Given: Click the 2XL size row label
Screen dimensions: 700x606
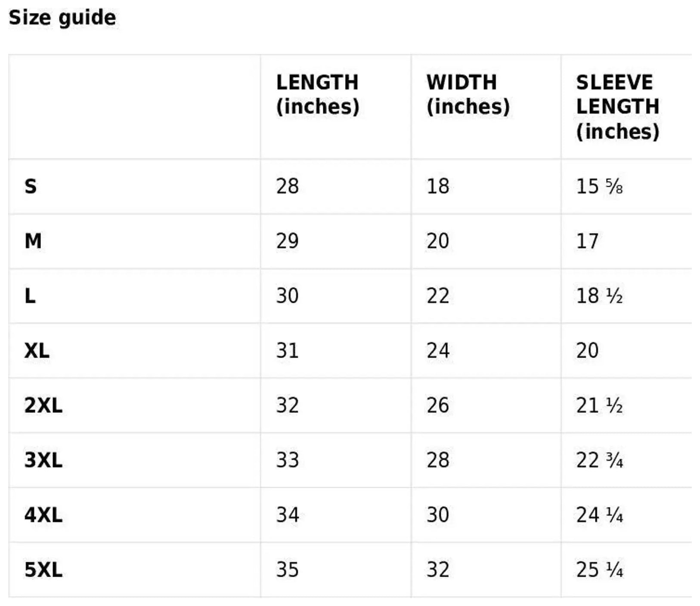Looking at the screenshot, I should [43, 405].
